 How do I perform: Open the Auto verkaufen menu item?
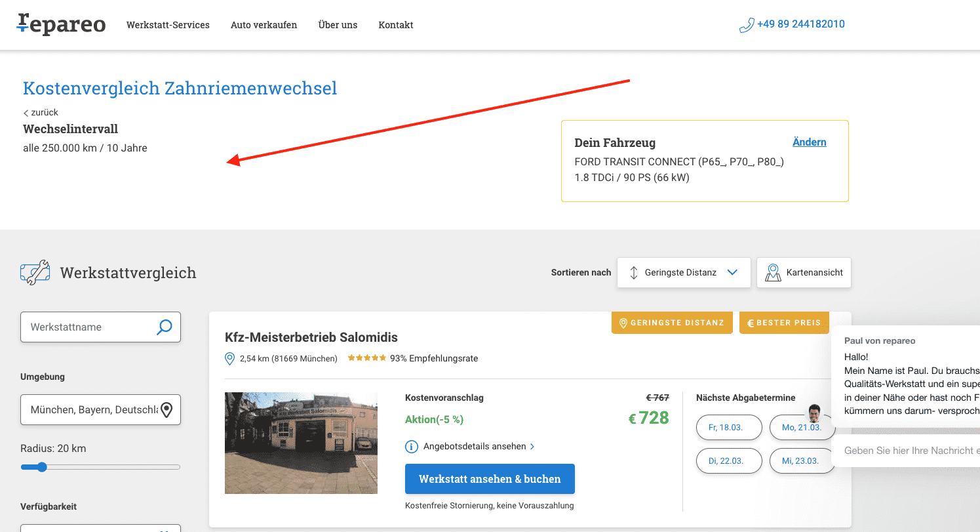[264, 25]
